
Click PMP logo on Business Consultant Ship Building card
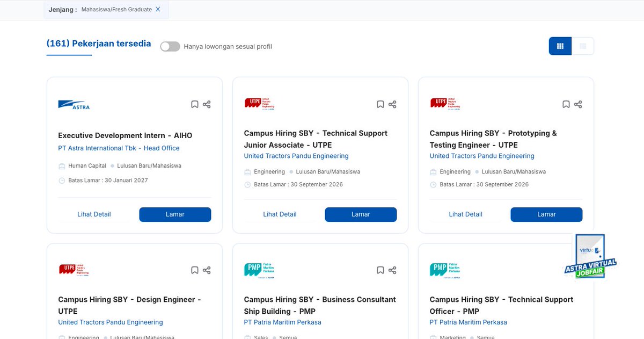click(x=259, y=270)
